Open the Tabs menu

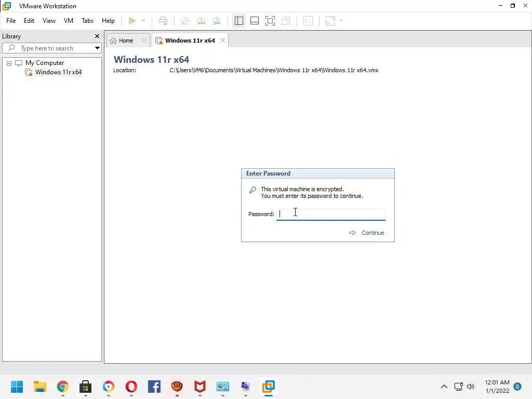[87, 21]
